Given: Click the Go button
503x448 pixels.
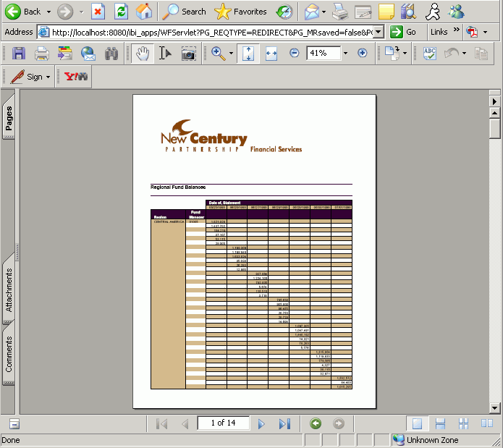Looking at the screenshot, I should 405,32.
